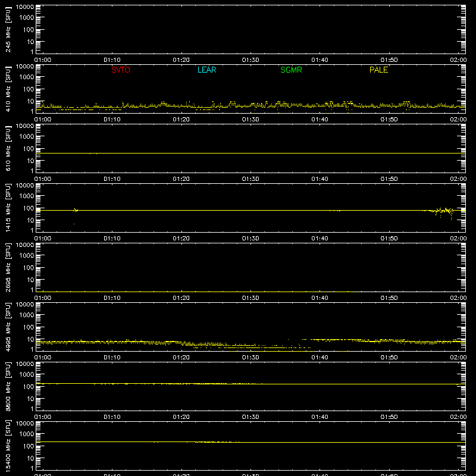476x476 pixels.
Task: Click the 10000 tick value on 15400 MHz axis
Action: [25, 424]
